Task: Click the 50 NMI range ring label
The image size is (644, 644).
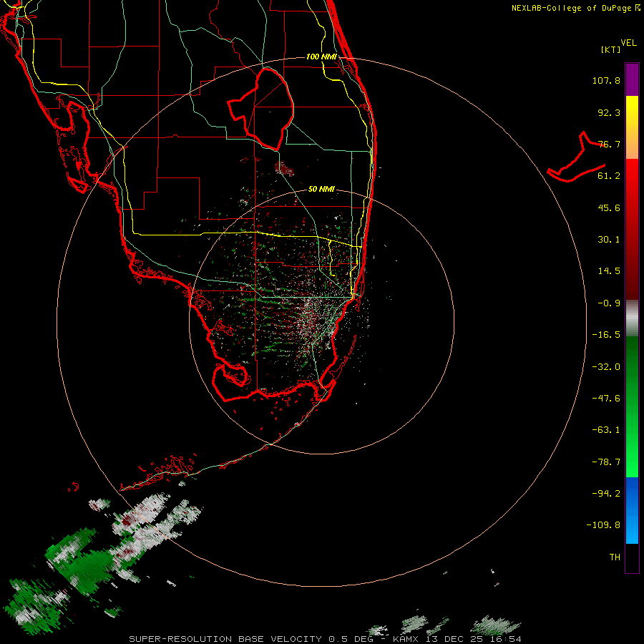Action: [x=321, y=189]
